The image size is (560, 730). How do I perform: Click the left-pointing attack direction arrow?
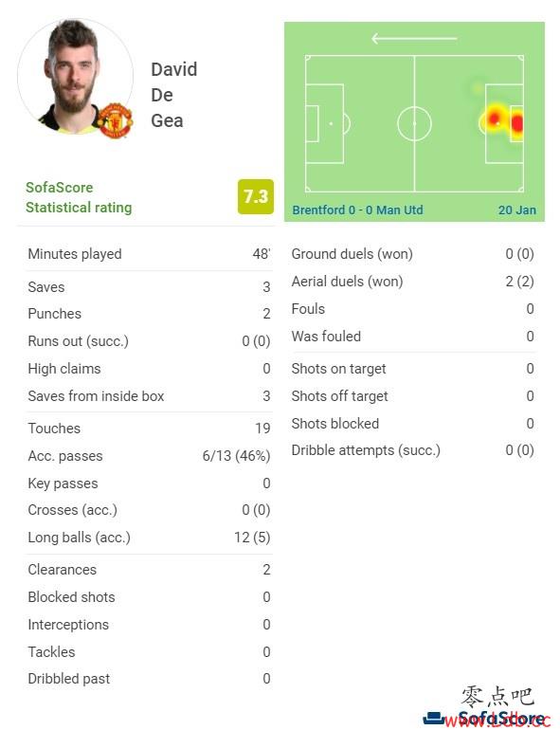pos(414,38)
